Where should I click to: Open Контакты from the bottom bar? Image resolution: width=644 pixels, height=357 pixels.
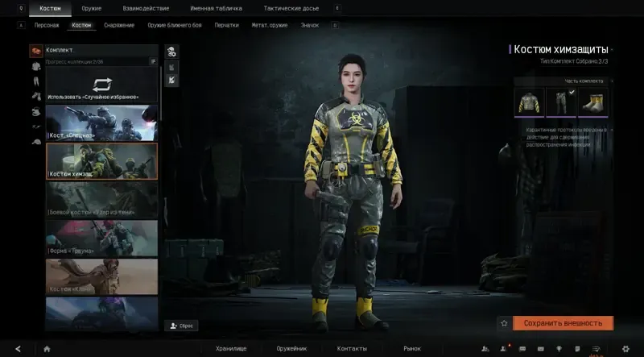point(352,349)
